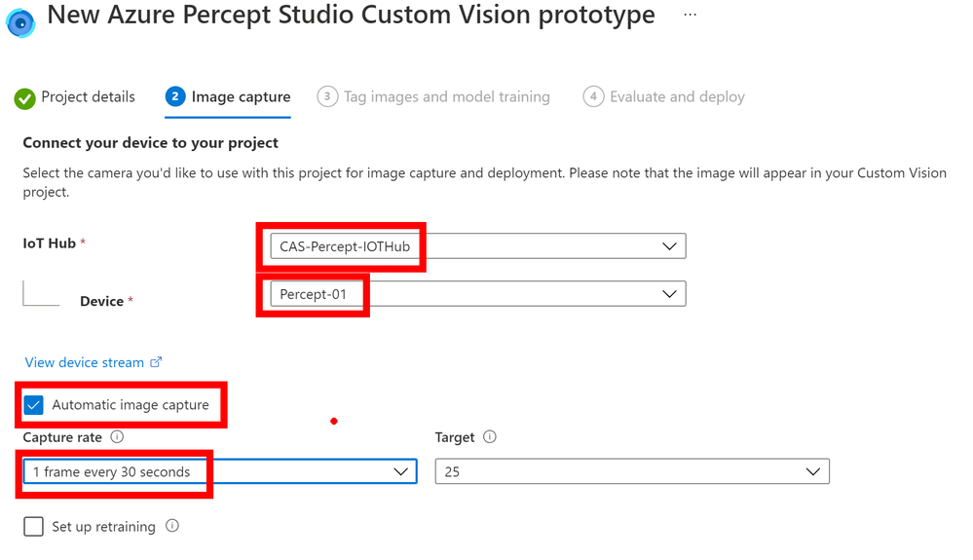Click the green Project details checkmark icon
This screenshot has width=973, height=560.
pyautogui.click(x=24, y=98)
